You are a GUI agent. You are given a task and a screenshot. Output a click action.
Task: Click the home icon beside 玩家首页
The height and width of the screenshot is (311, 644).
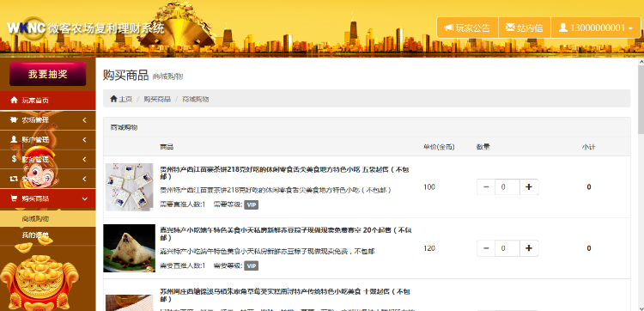[x=14, y=101]
